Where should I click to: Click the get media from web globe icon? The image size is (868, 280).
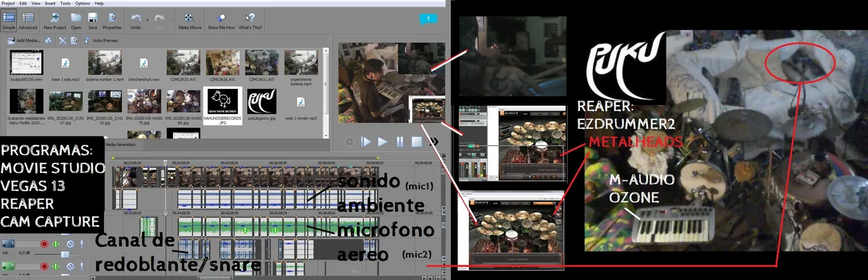pyautogui.click(x=48, y=41)
